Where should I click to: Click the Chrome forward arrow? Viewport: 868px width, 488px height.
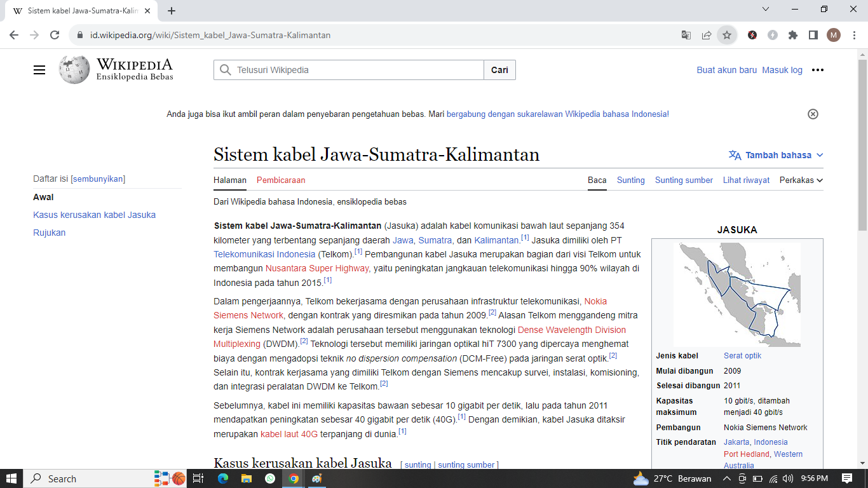34,35
